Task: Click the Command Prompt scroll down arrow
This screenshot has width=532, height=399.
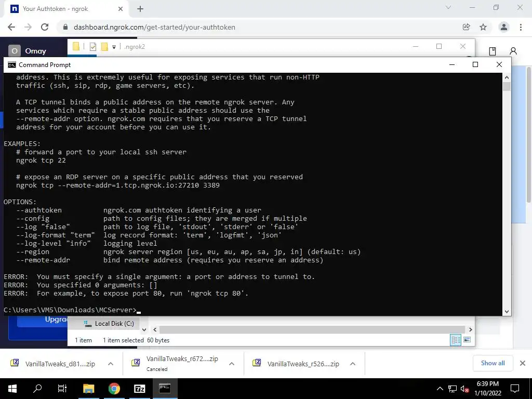Action: coord(507,312)
